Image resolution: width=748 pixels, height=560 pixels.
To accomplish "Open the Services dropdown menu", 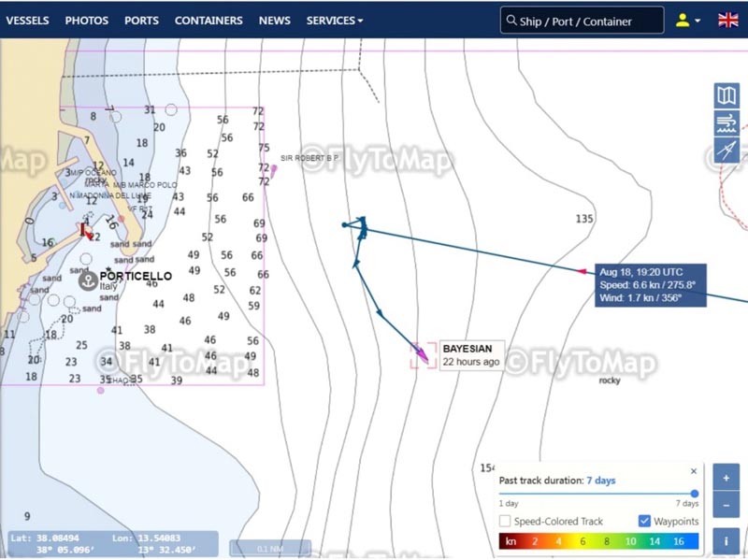I will click(335, 21).
